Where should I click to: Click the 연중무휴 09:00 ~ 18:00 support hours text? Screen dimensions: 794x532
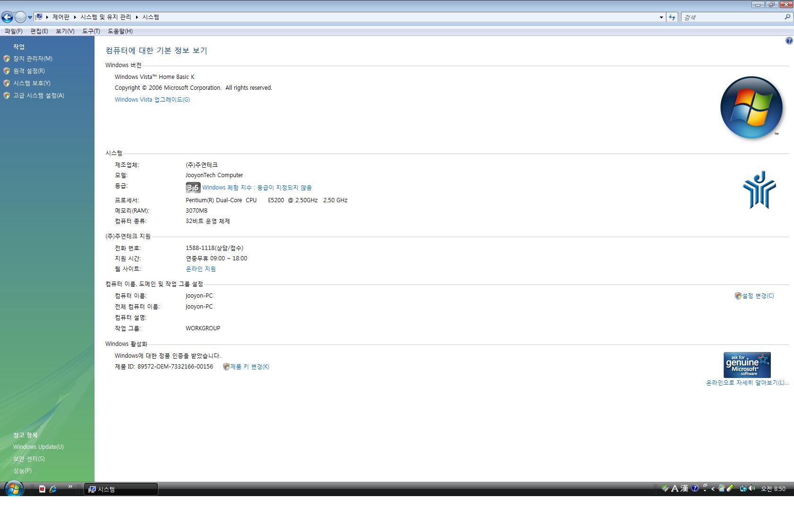216,258
